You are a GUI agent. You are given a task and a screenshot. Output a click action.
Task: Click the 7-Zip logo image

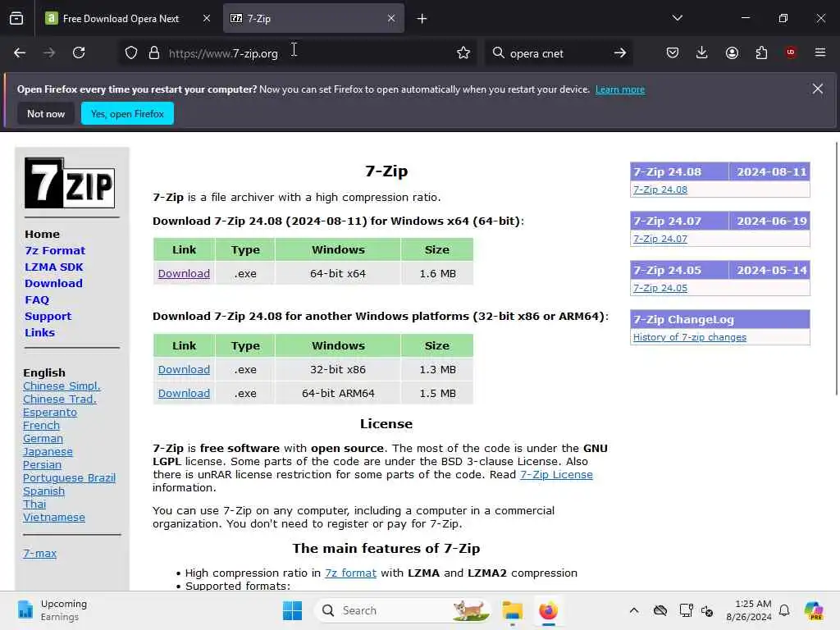[70, 183]
